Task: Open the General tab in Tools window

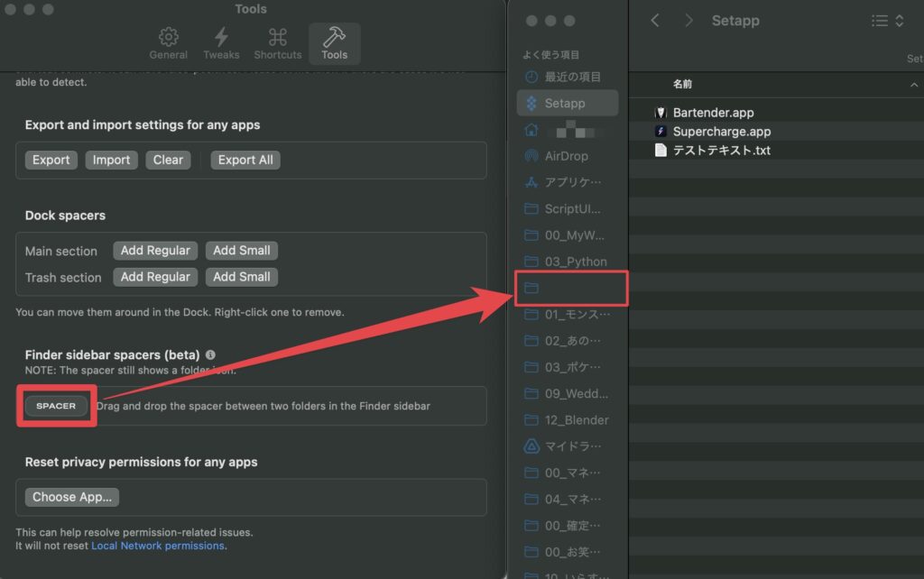Action: pyautogui.click(x=168, y=43)
